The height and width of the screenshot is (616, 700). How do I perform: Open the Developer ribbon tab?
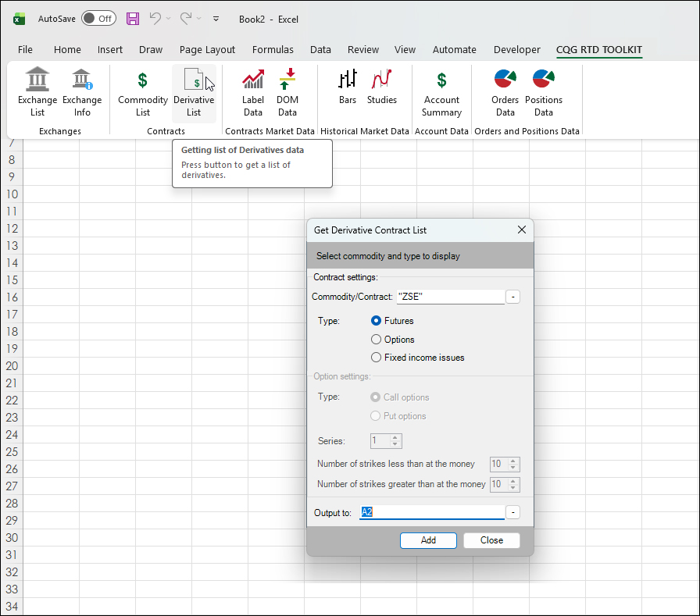(516, 49)
